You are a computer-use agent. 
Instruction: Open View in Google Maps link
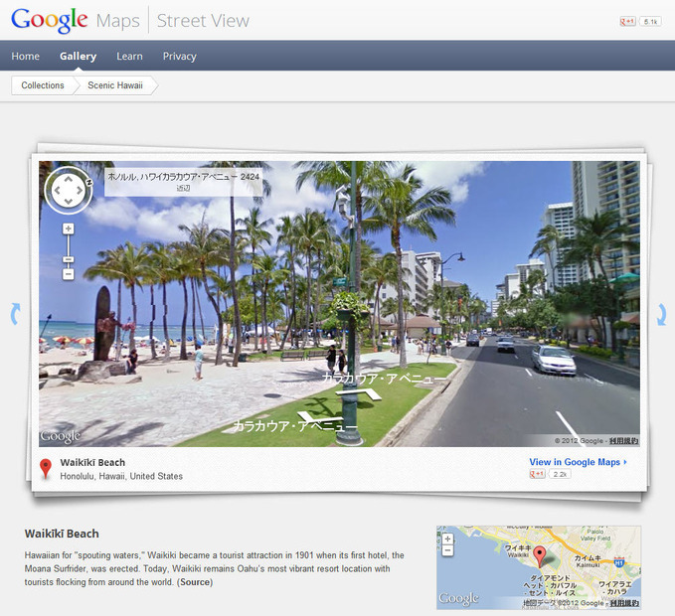pos(578,462)
